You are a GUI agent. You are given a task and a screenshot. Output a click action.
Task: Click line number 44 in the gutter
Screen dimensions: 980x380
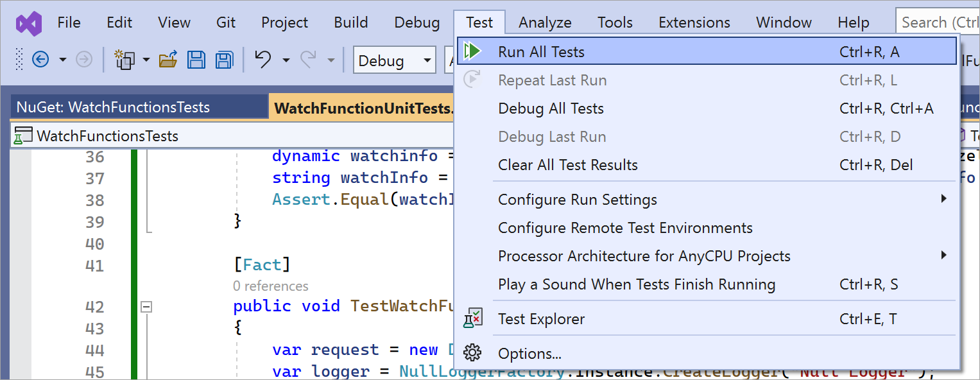94,350
